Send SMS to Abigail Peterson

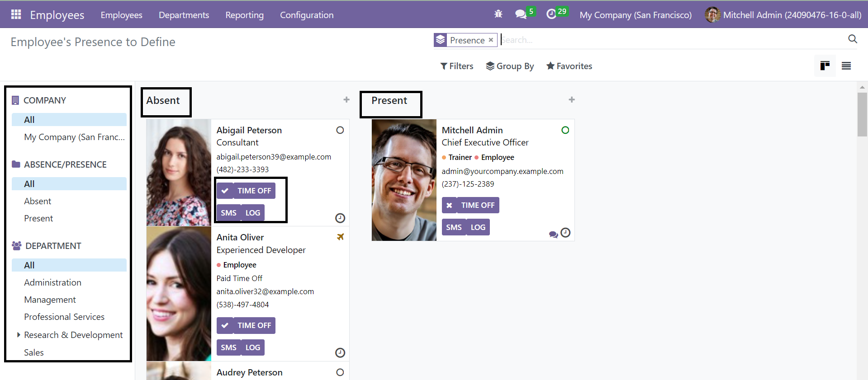(x=228, y=213)
